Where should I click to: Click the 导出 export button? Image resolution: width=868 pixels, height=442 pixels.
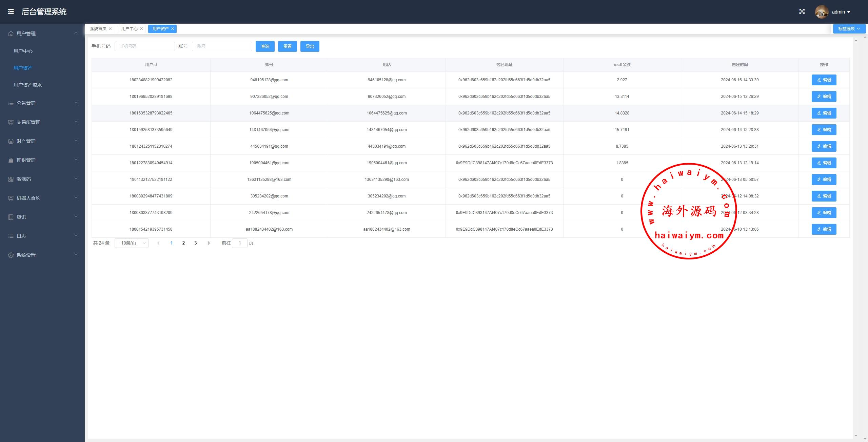310,46
